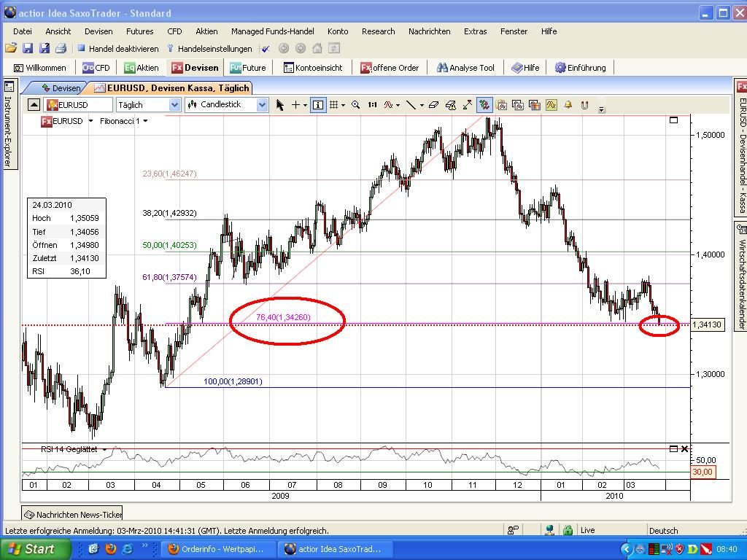Toggle the chart grid display button
Viewport: 747px width, 560px height.
click(334, 104)
